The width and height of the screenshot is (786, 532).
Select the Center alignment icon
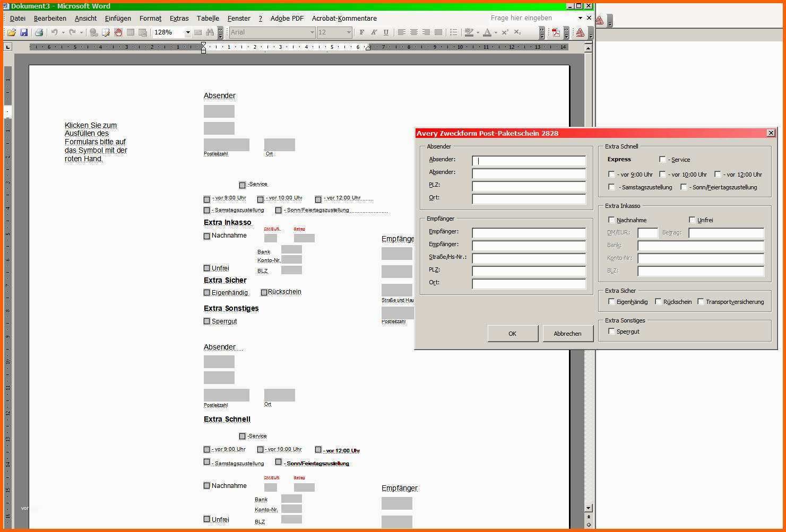(x=414, y=32)
